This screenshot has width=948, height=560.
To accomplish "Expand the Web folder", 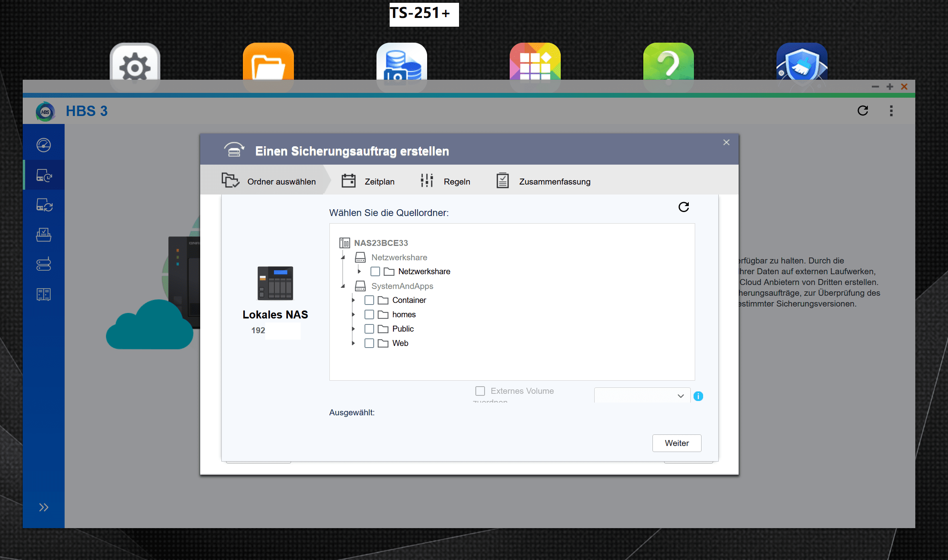I will [353, 343].
